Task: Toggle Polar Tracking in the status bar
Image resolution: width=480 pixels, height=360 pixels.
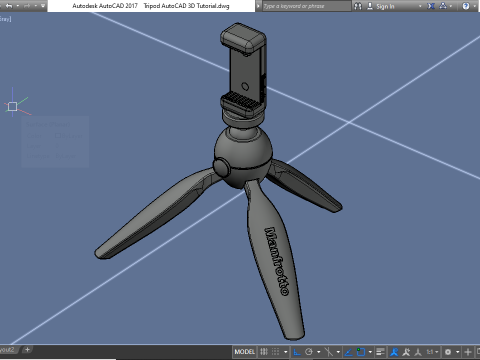Action: [309, 352]
